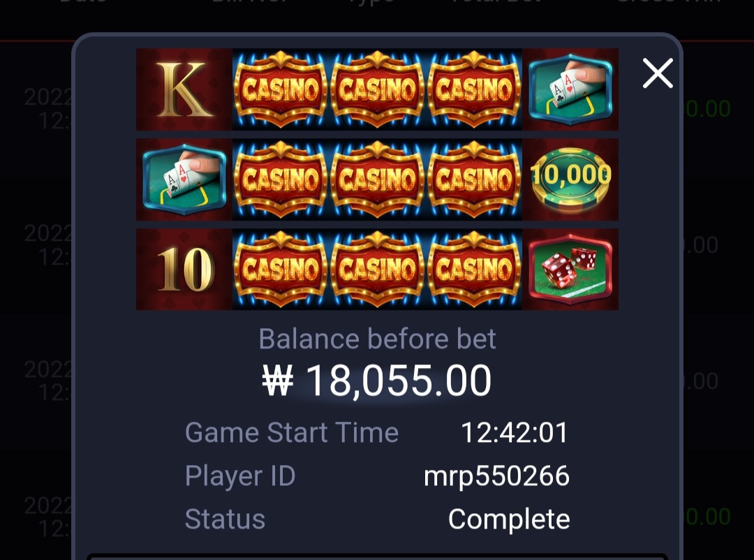Screen dimensions: 754x560
Task: Click the Balance before bet label
Action: (x=377, y=339)
